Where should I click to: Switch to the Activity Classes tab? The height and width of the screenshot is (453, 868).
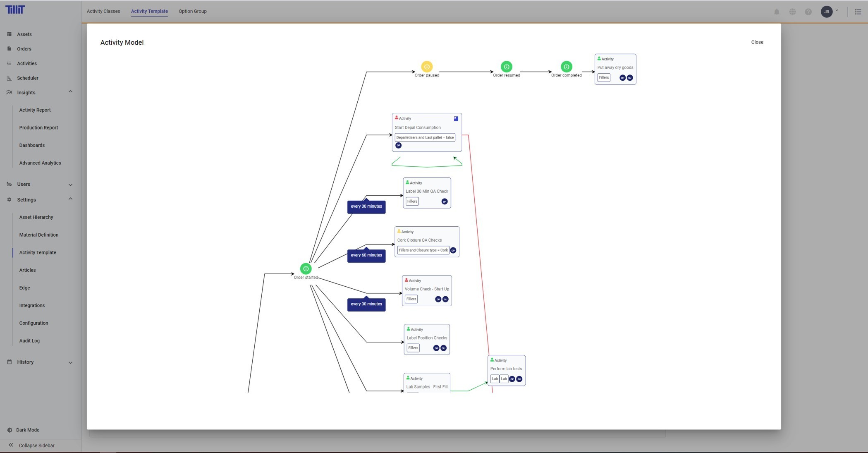[103, 11]
